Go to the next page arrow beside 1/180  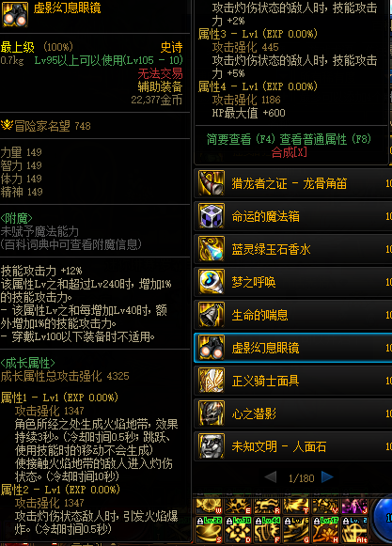point(327,476)
